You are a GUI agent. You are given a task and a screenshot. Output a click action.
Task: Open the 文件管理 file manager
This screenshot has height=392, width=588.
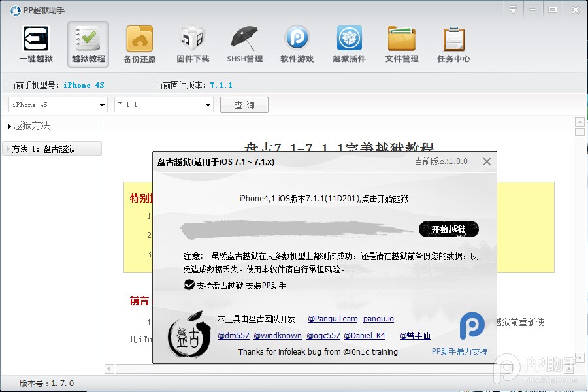point(401,44)
